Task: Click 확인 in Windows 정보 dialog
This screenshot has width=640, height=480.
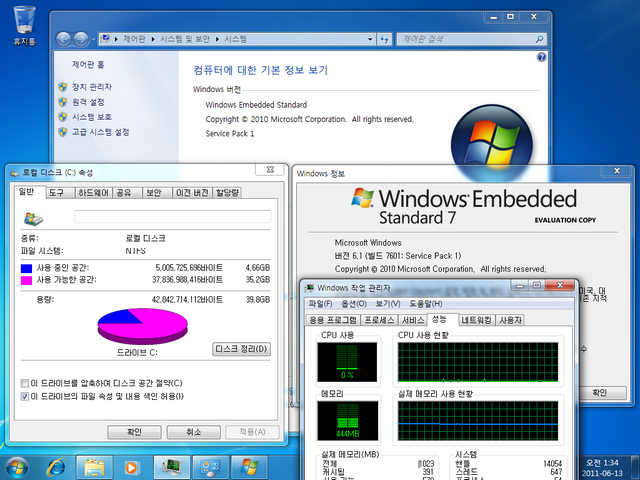Action: (600, 393)
